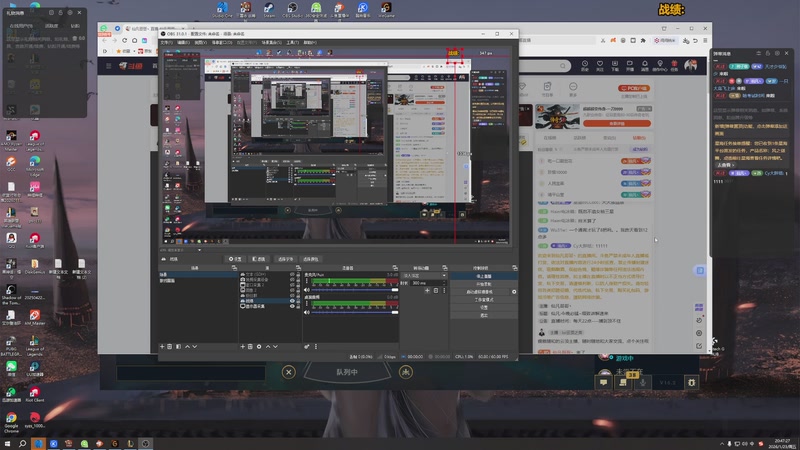
Task: Remove the scene transition with trash icon
Action: (x=436, y=290)
